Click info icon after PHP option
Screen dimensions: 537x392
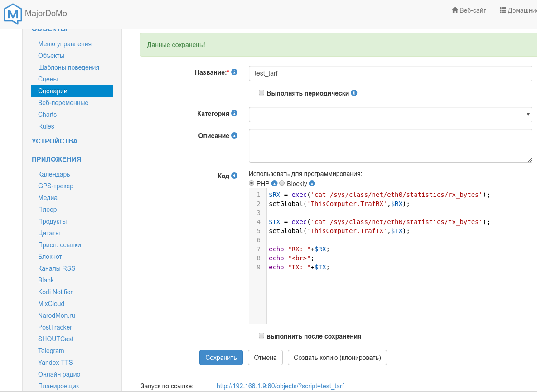[274, 183]
